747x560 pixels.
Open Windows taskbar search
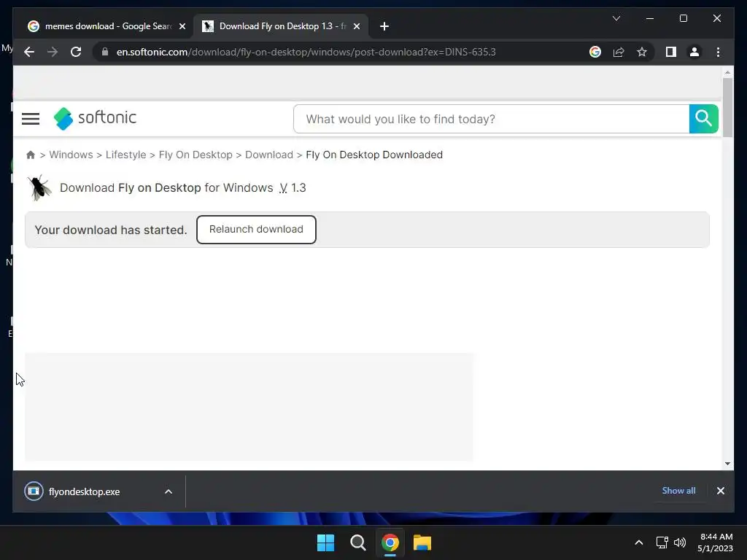[x=357, y=542]
